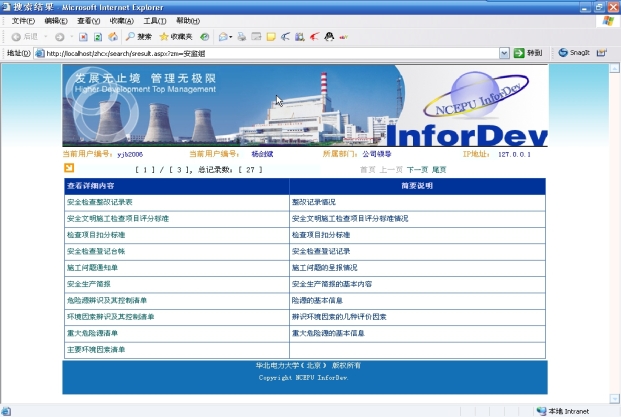Open the 工具(T) menu
This screenshot has width=621, height=417.
(154, 21)
